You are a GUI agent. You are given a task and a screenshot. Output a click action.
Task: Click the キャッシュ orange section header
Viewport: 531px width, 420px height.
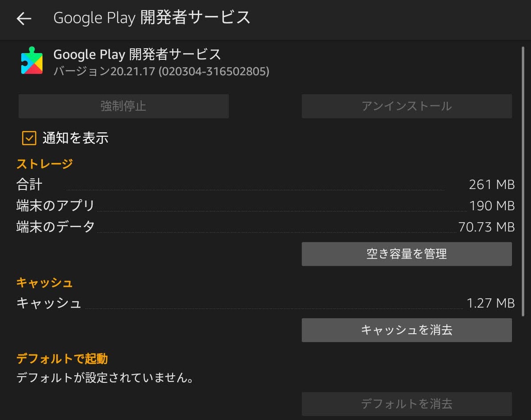tap(44, 282)
